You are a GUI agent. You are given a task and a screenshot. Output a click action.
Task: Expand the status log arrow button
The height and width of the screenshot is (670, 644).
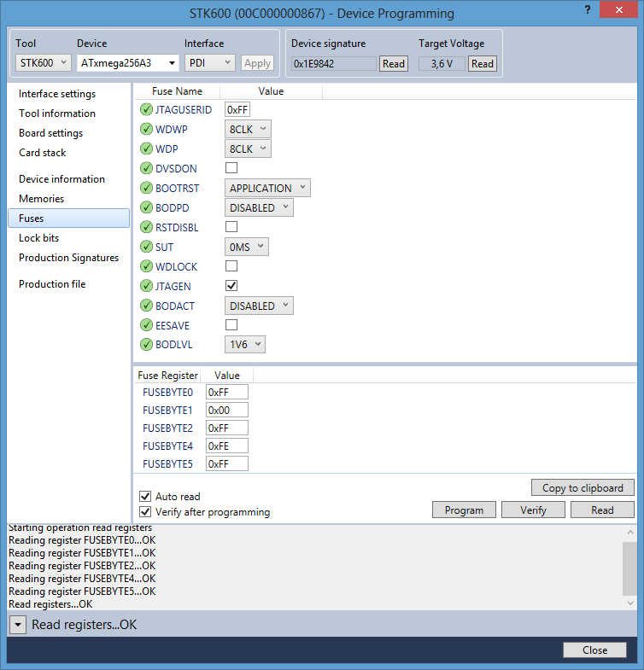click(18, 625)
